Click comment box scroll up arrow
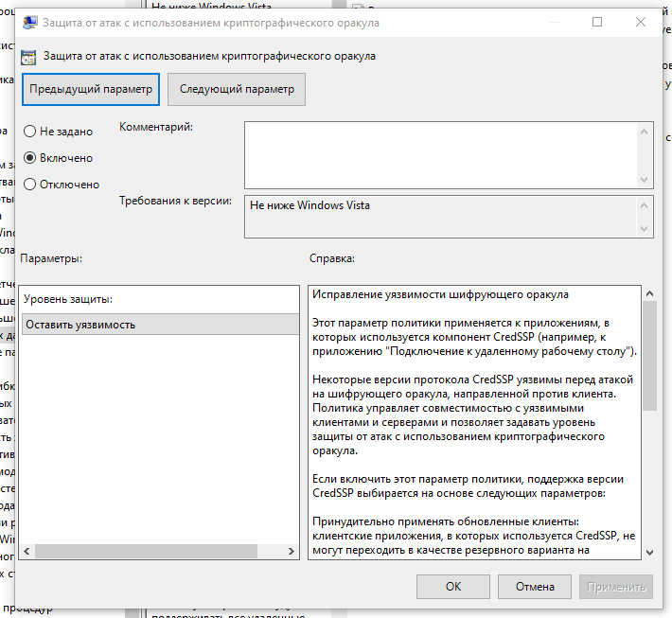This screenshot has height=618, width=672. pos(645,129)
